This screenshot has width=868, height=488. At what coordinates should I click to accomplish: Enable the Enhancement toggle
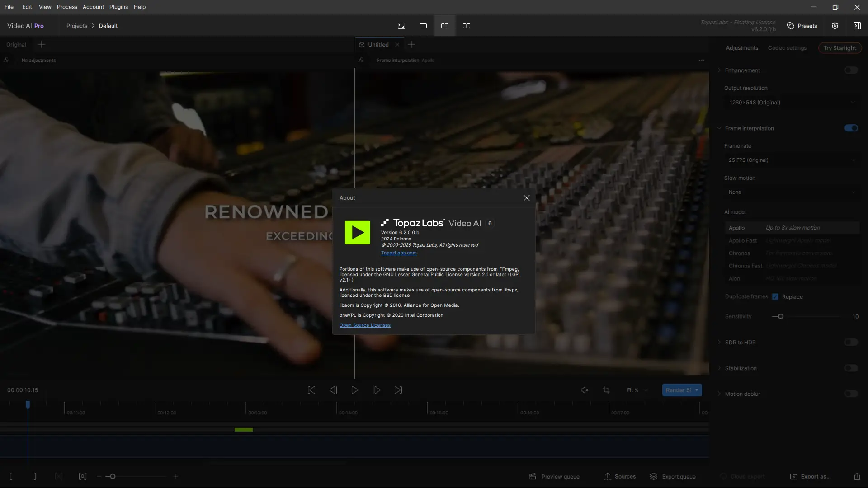[x=851, y=70]
